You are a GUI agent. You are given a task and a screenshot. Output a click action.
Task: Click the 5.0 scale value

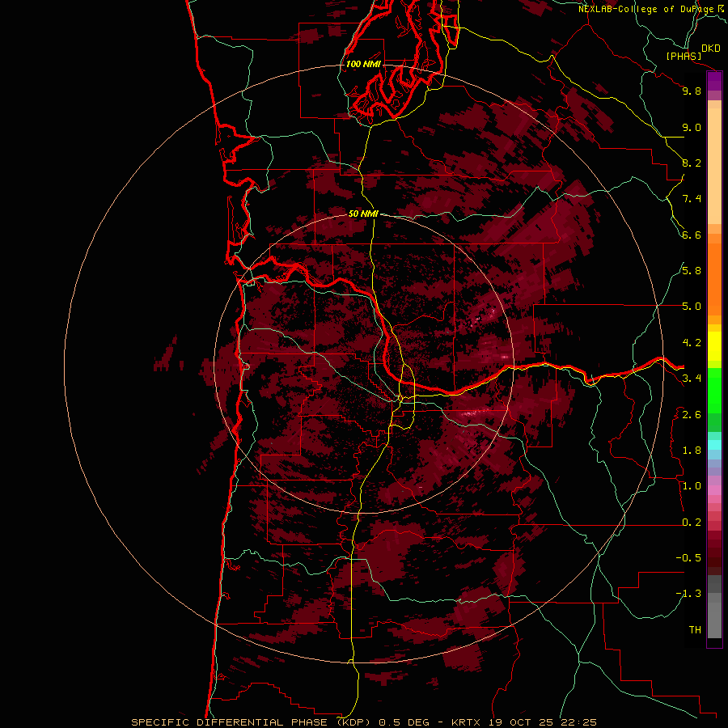click(x=692, y=307)
